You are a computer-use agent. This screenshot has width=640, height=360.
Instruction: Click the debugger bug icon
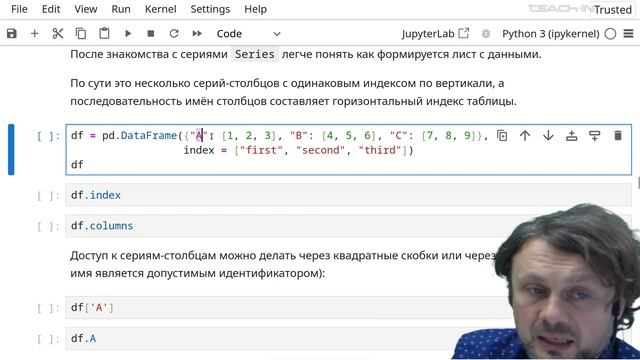click(485, 33)
